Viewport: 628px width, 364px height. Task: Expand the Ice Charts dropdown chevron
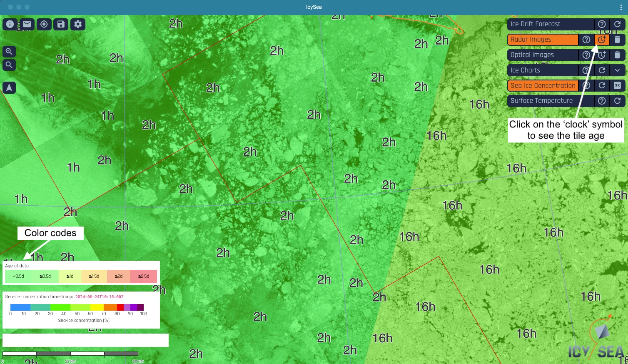coord(618,70)
